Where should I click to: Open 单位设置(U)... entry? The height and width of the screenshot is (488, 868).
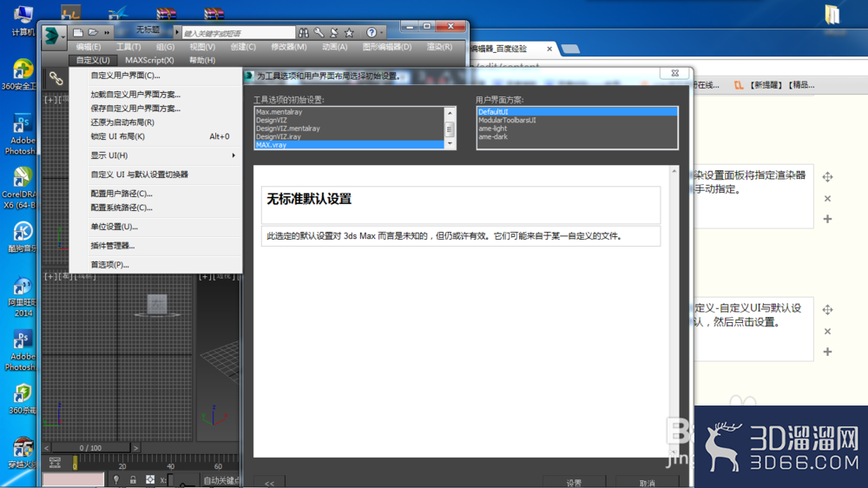(156, 227)
